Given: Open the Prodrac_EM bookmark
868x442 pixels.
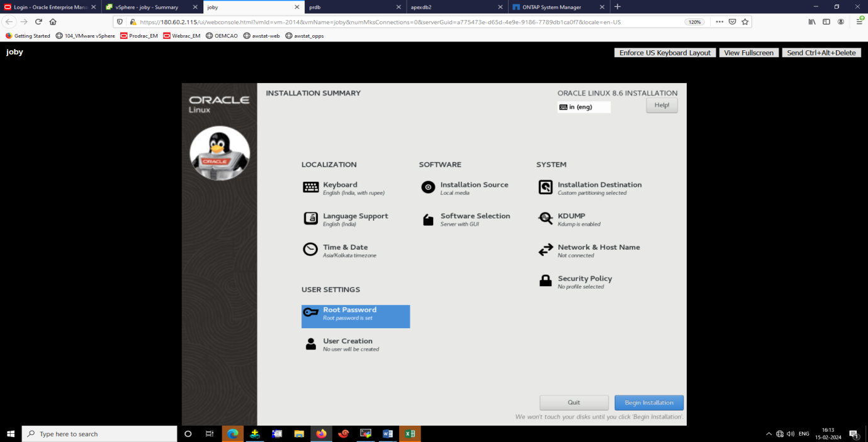Looking at the screenshot, I should [139, 36].
